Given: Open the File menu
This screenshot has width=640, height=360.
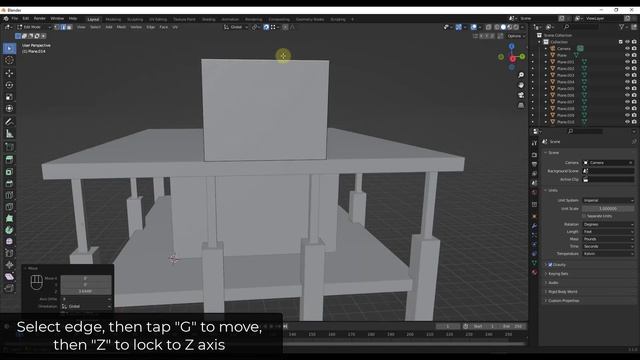Looking at the screenshot, I should (15, 19).
